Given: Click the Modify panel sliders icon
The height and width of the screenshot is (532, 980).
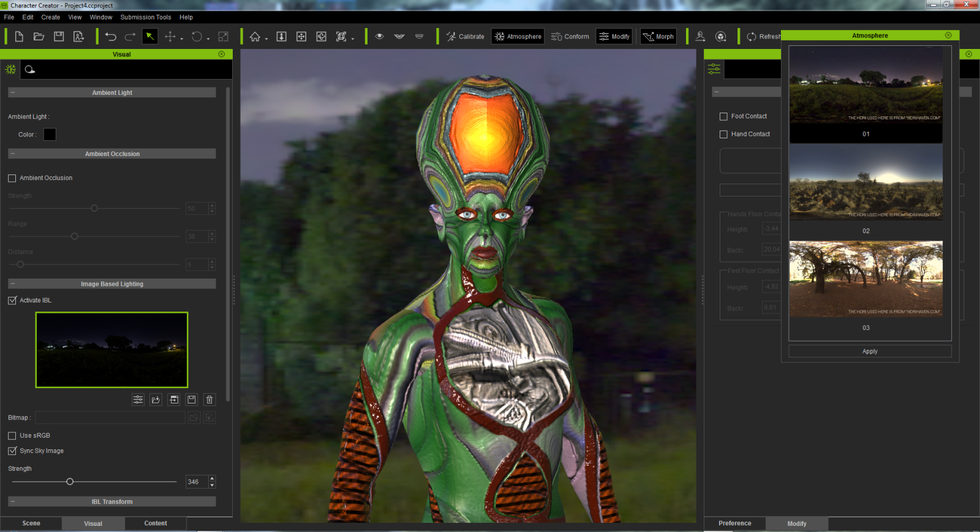Looking at the screenshot, I should click(714, 69).
